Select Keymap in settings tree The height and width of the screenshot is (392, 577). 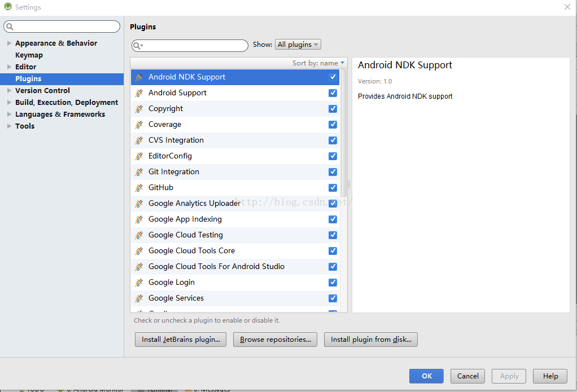pyautogui.click(x=29, y=55)
